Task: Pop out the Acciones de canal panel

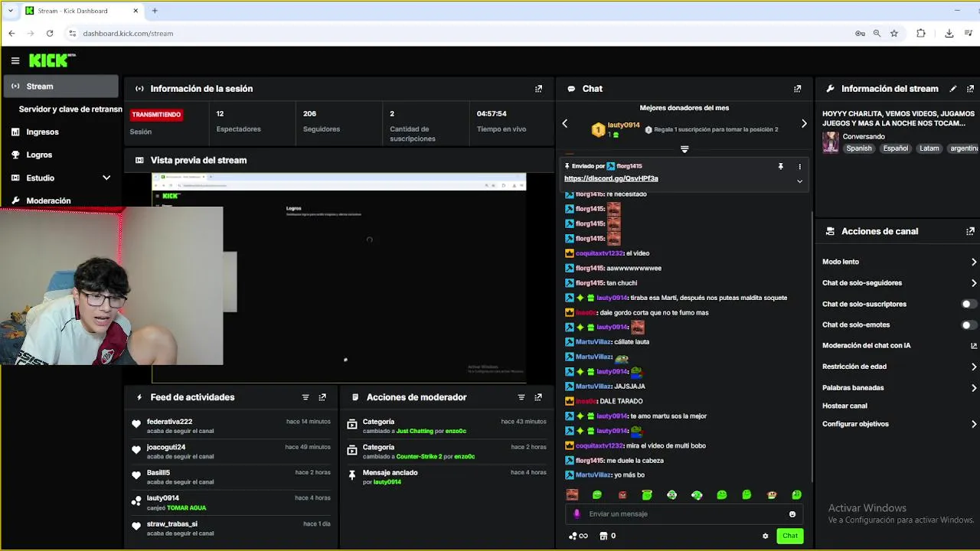Action: [971, 231]
